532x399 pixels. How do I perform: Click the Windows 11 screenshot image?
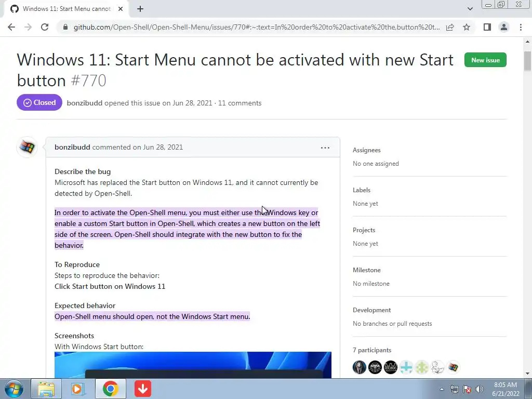[193, 365]
